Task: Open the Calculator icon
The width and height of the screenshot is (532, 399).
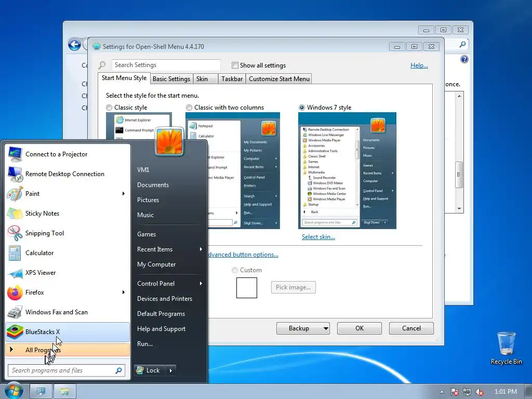Action: click(x=15, y=253)
